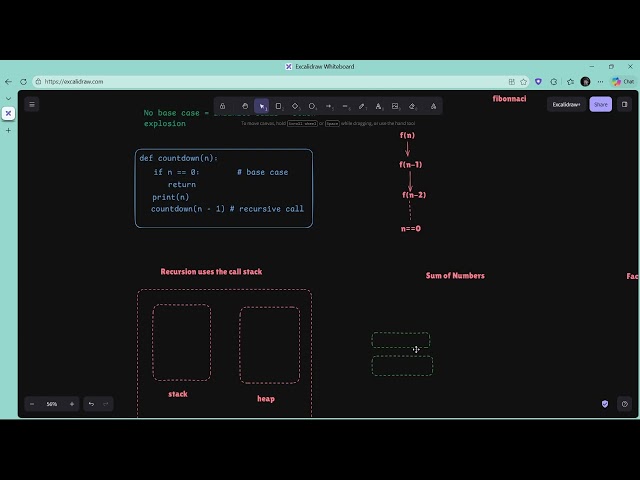Open the More tools shapes menu

click(x=433, y=106)
